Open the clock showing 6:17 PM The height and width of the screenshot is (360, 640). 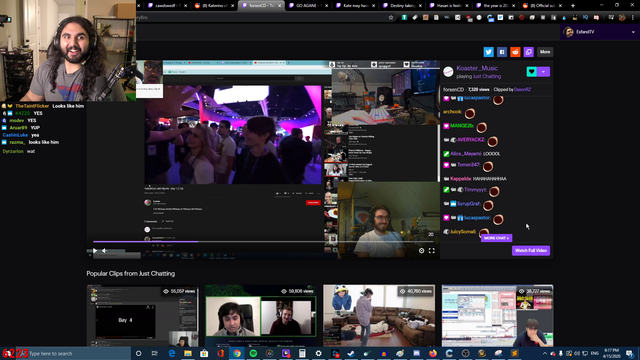(x=611, y=353)
